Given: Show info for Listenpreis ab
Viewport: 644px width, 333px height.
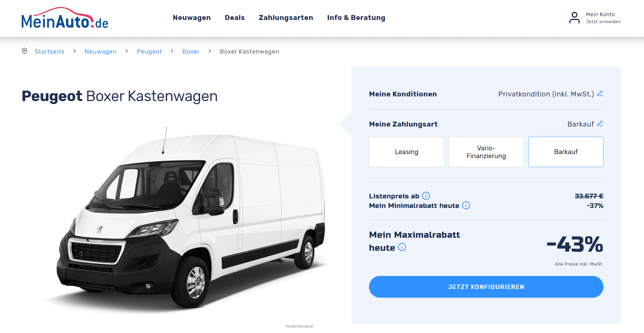Looking at the screenshot, I should (426, 196).
